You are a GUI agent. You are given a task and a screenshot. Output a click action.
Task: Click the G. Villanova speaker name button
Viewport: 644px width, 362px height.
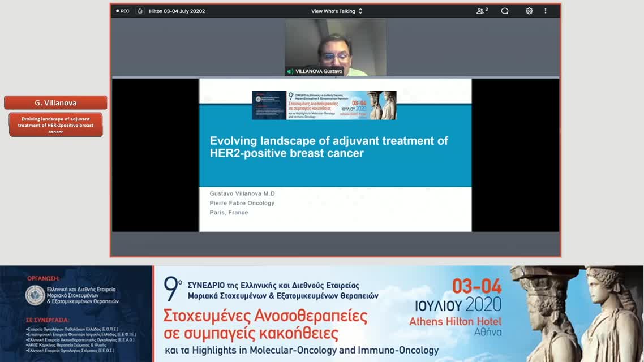pos(55,102)
